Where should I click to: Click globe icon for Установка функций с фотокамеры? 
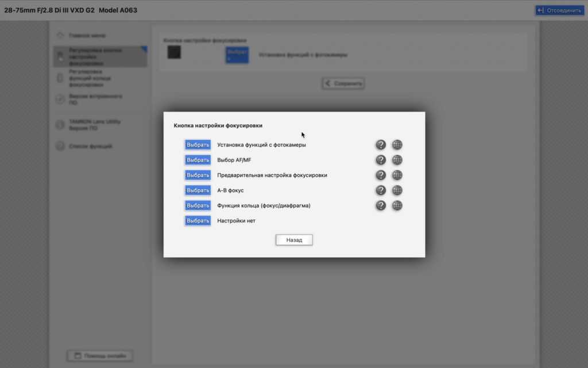397,145
